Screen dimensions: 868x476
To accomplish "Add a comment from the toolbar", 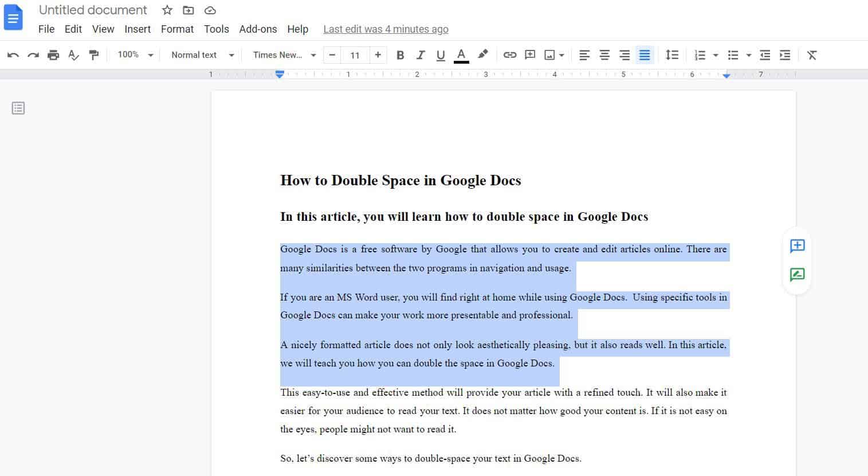I will click(531, 55).
